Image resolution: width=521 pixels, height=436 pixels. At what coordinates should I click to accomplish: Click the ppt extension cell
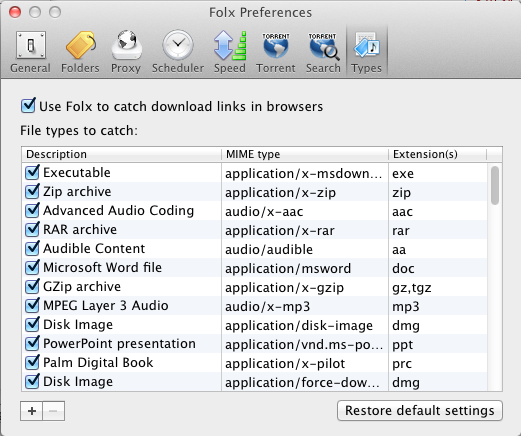tap(438, 344)
